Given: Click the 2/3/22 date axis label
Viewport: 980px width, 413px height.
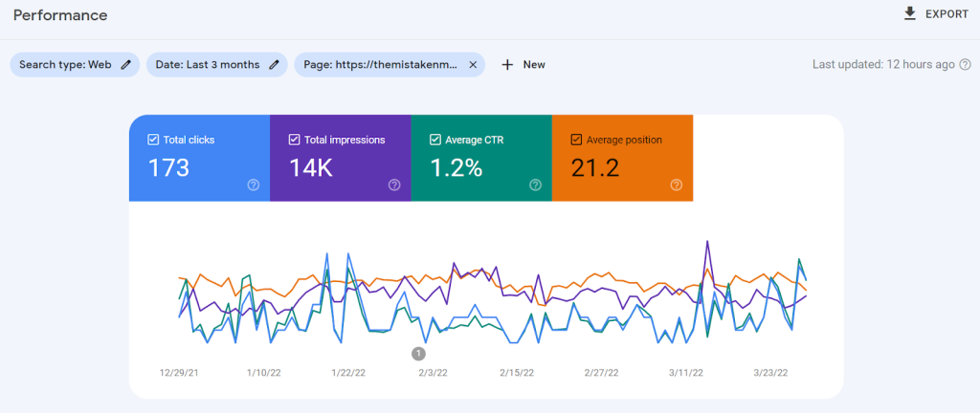Looking at the screenshot, I should pos(434,373).
